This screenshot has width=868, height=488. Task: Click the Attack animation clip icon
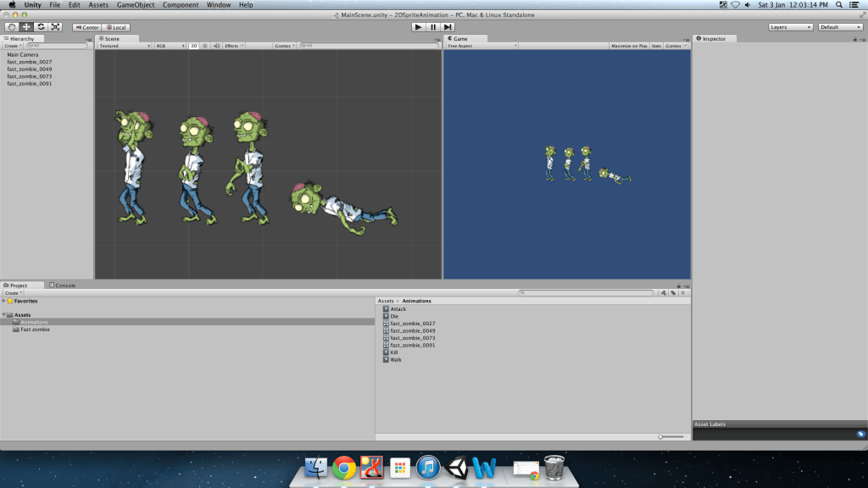(386, 309)
